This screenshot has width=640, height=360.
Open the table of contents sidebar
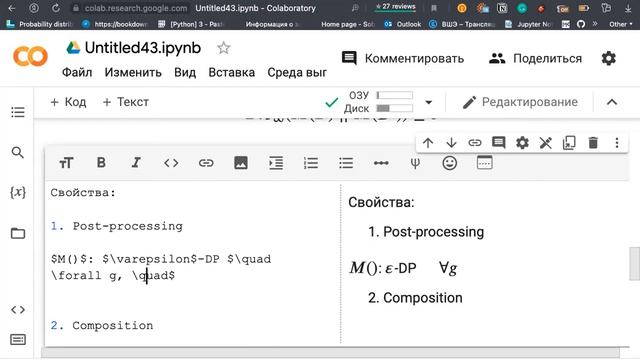(x=18, y=112)
